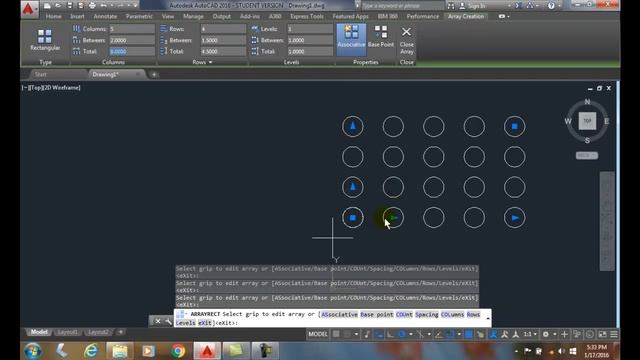This screenshot has height=360, width=640.
Task: Edit the Levels Between spacing field
Action: (x=310, y=40)
